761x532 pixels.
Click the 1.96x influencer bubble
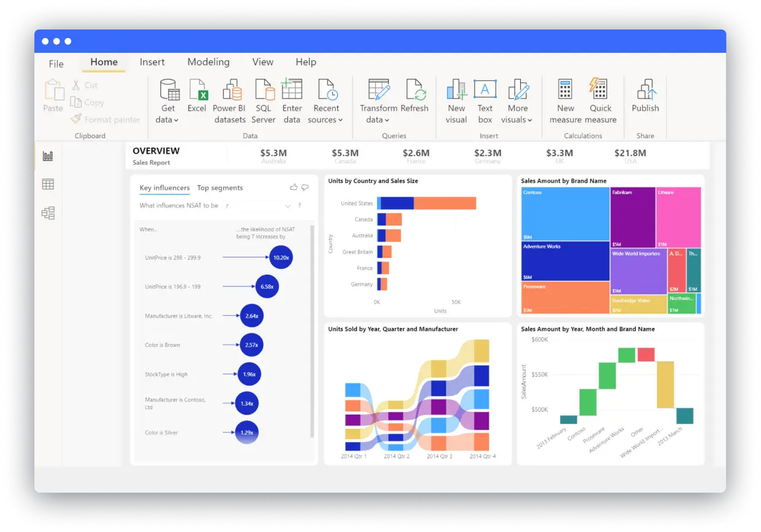coord(249,374)
